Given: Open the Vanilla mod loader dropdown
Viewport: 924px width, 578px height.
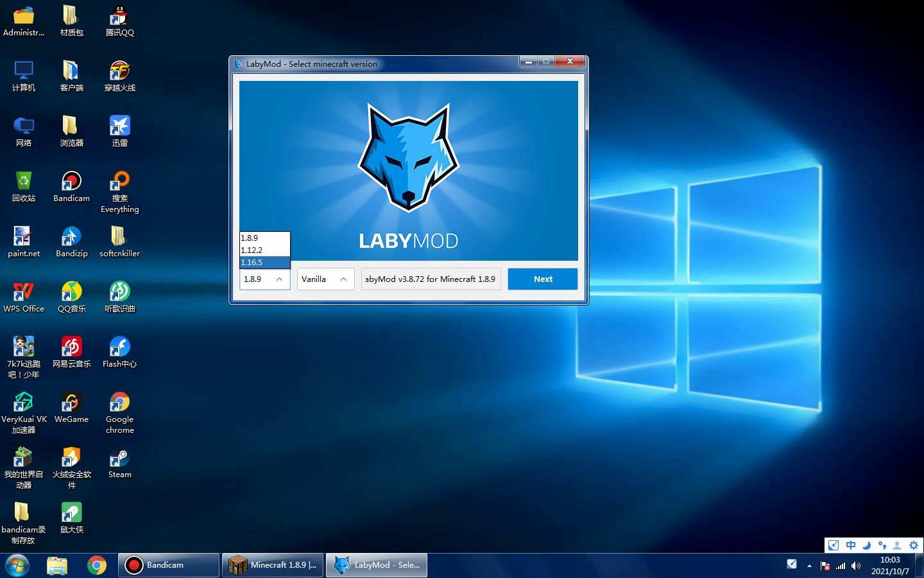Looking at the screenshot, I should pyautogui.click(x=325, y=279).
